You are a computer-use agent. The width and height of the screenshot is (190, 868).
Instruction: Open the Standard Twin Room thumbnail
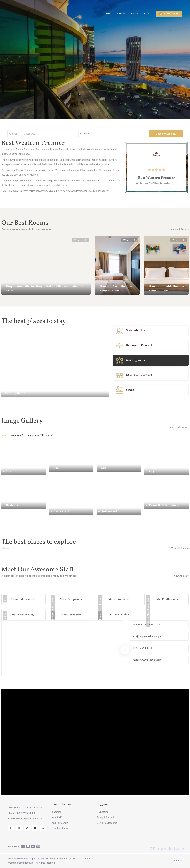click(117, 265)
